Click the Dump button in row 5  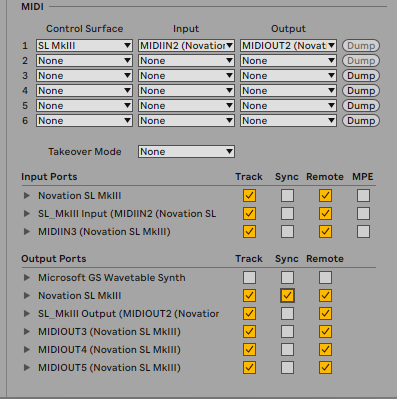click(361, 106)
